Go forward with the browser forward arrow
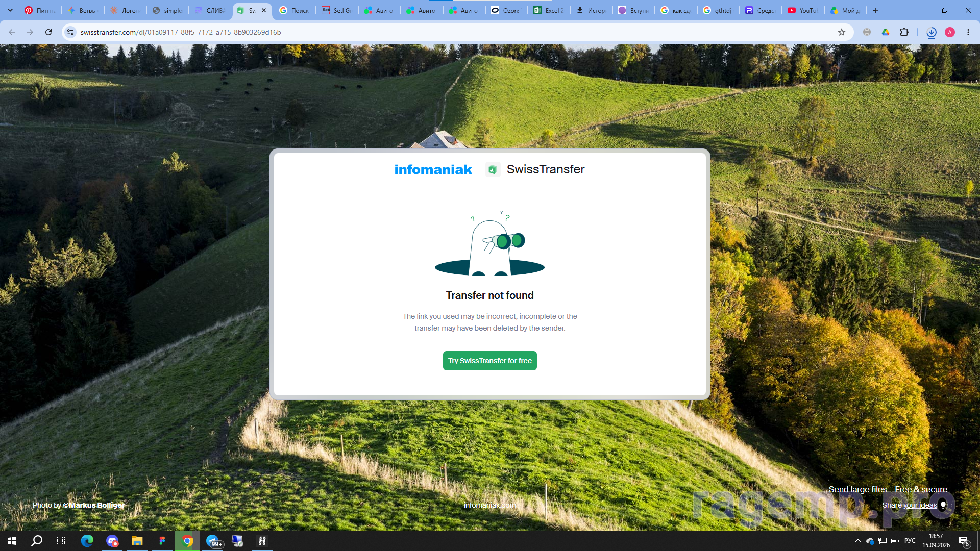This screenshot has height=551, width=980. pos(30,32)
